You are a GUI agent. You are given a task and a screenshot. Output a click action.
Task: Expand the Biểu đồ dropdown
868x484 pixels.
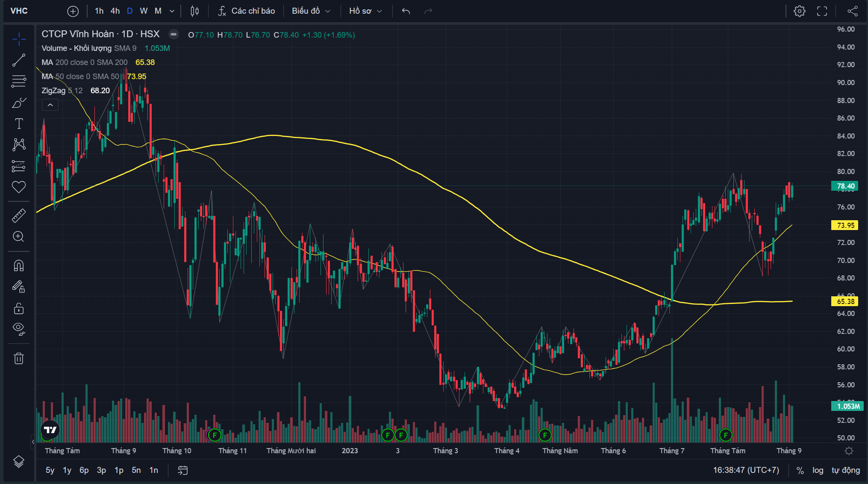311,11
